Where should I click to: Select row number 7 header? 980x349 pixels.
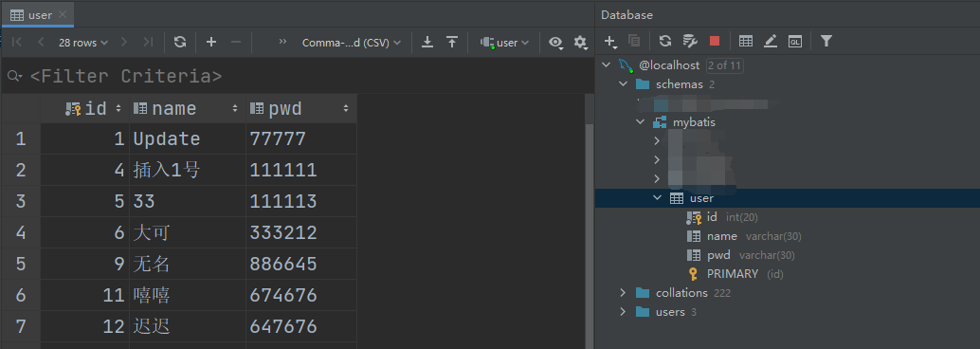[21, 326]
